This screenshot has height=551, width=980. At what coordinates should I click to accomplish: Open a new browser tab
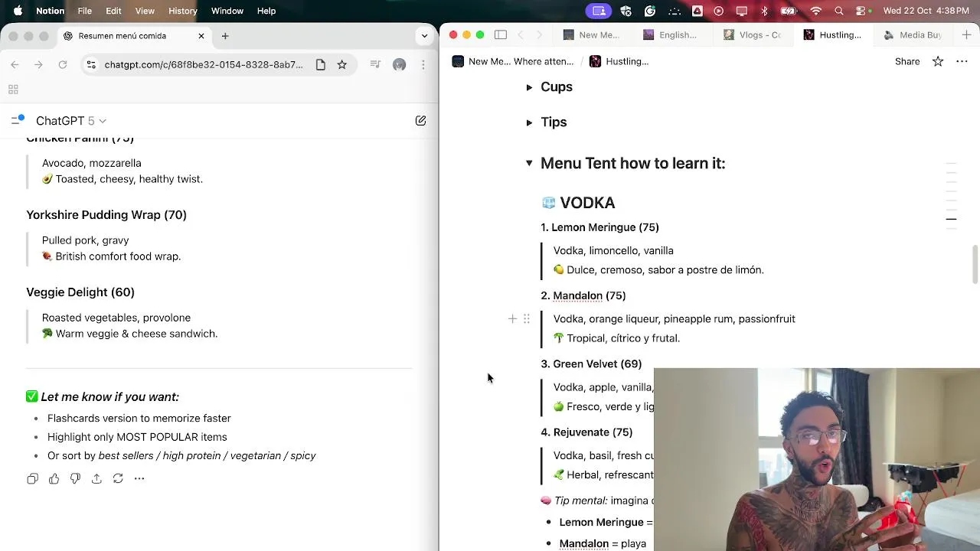pyautogui.click(x=225, y=36)
